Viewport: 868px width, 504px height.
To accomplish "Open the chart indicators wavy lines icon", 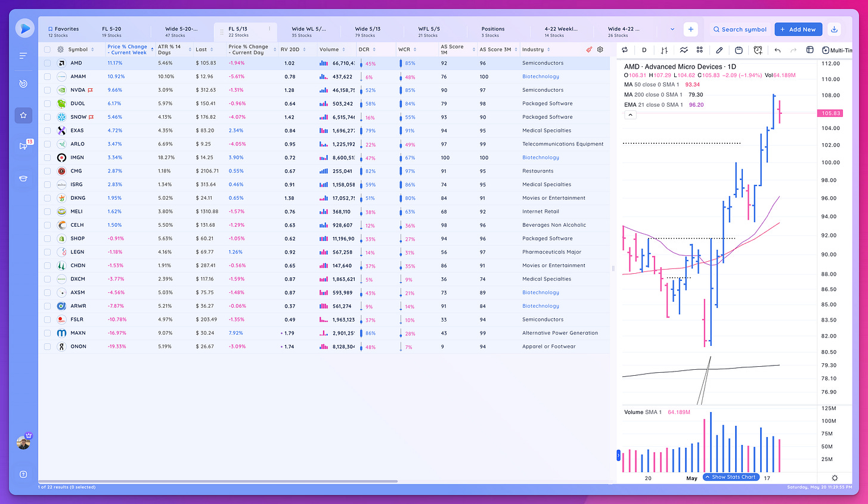I will coord(683,50).
